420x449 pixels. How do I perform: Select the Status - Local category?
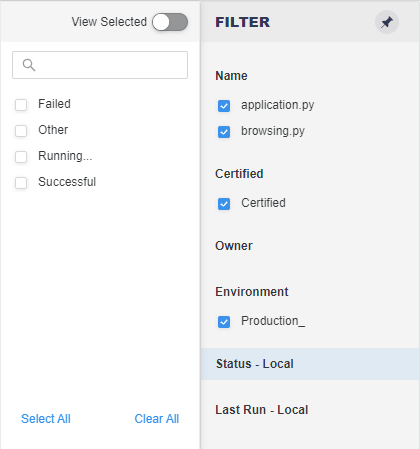tap(310, 364)
